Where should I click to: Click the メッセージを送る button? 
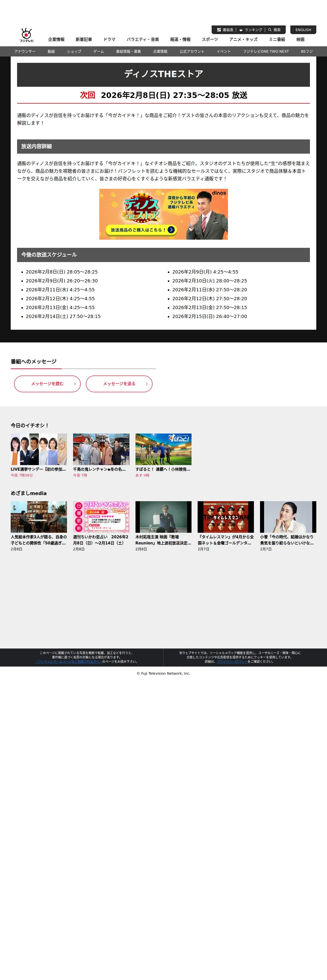pyautogui.click(x=119, y=384)
